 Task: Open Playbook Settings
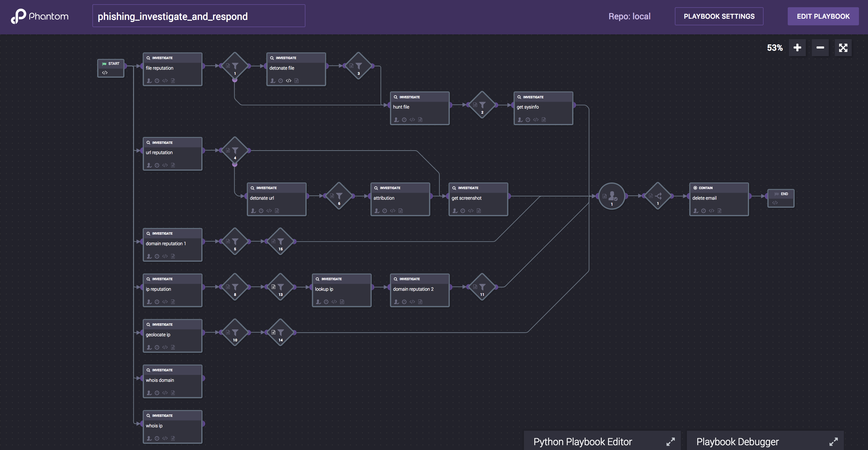tap(719, 16)
